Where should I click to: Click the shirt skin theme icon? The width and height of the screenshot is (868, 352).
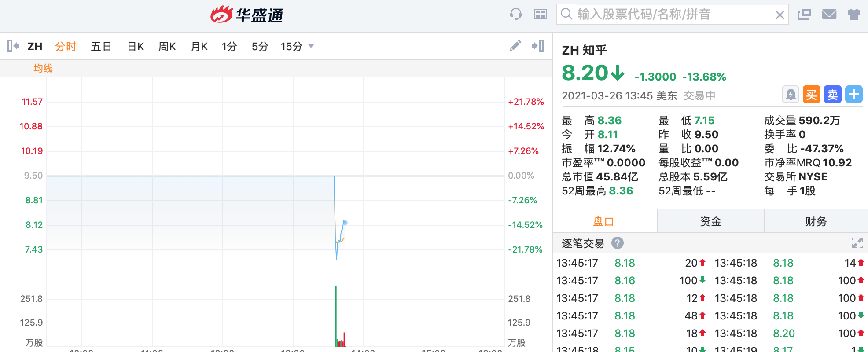pos(853,15)
